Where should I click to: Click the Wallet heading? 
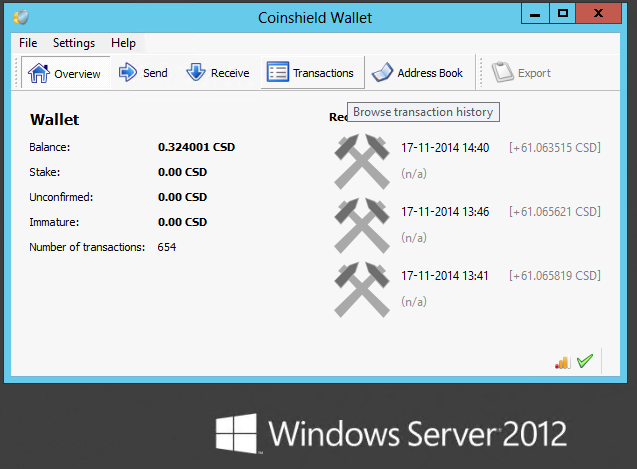(x=54, y=119)
